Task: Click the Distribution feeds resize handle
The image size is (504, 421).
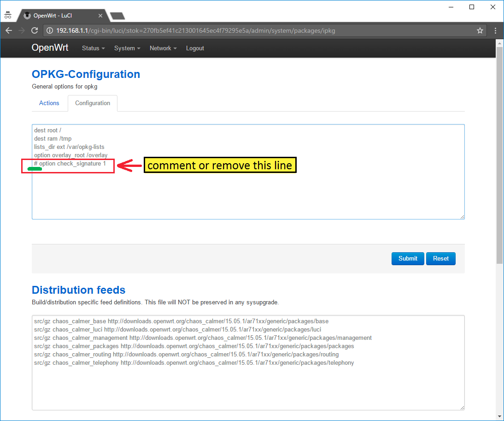Action: 462,408
